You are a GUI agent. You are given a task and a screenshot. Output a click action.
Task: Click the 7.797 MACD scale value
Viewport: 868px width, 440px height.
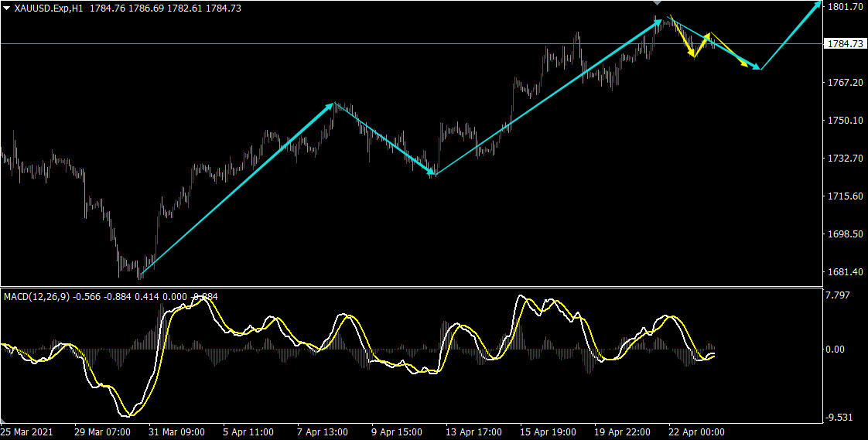[x=839, y=295]
